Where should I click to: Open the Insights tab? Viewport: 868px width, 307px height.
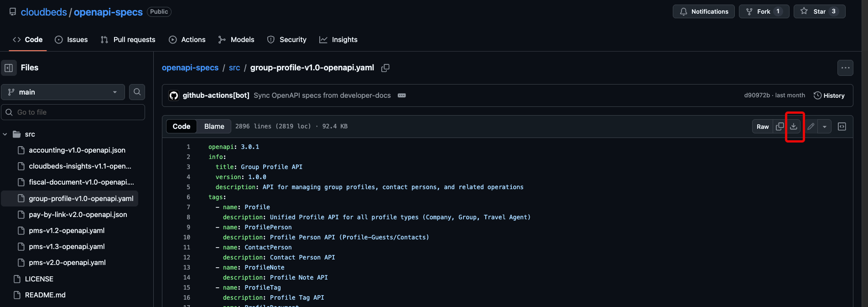pos(338,40)
